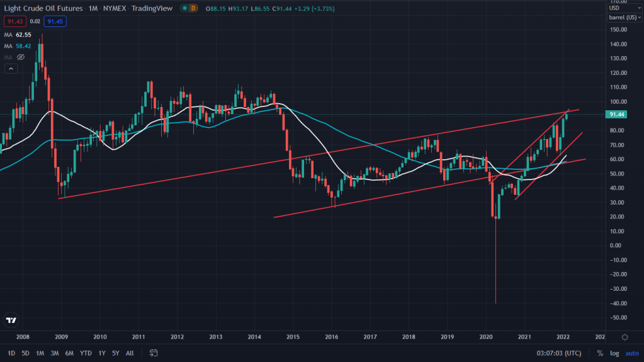The image size is (644, 362).
Task: Toggle percent scale mode
Action: point(599,353)
